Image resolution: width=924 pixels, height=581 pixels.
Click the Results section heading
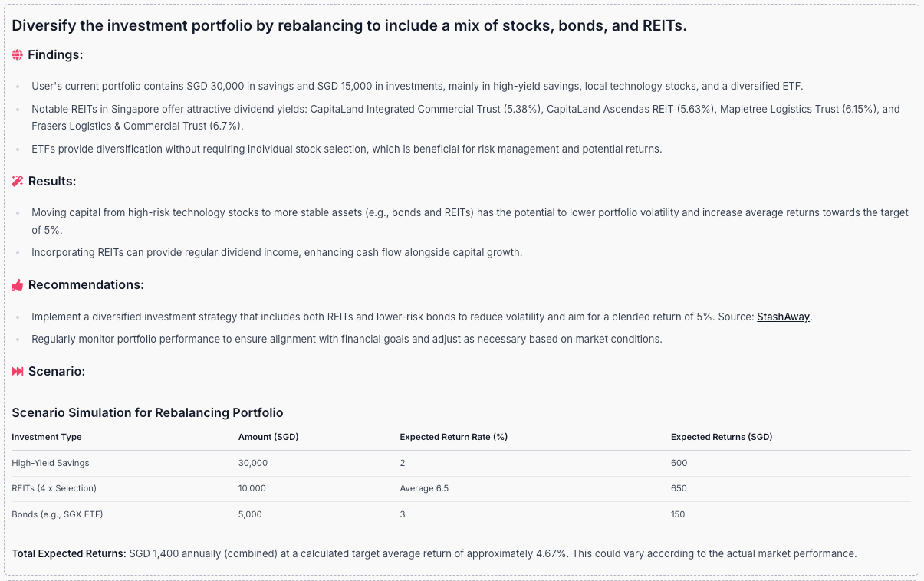(52, 182)
